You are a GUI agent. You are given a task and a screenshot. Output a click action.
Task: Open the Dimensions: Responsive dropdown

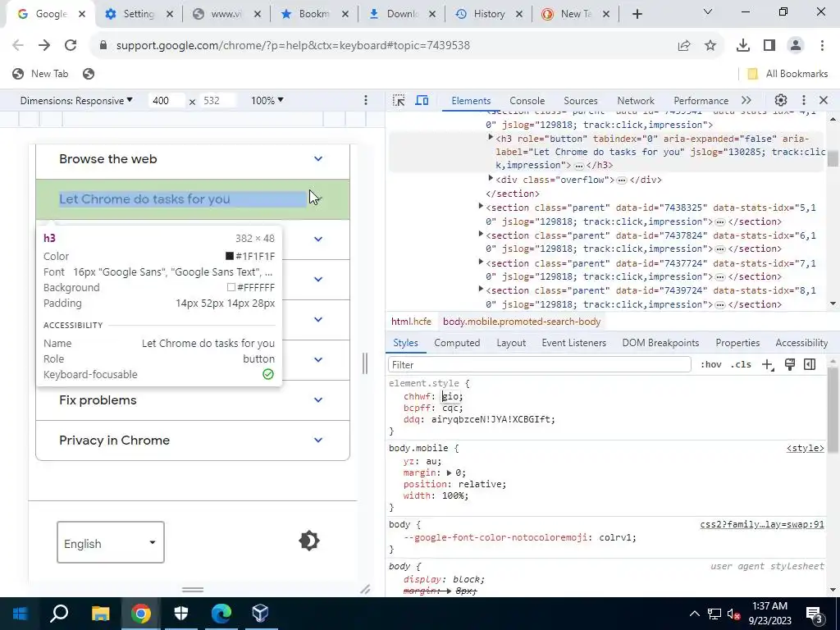76,101
